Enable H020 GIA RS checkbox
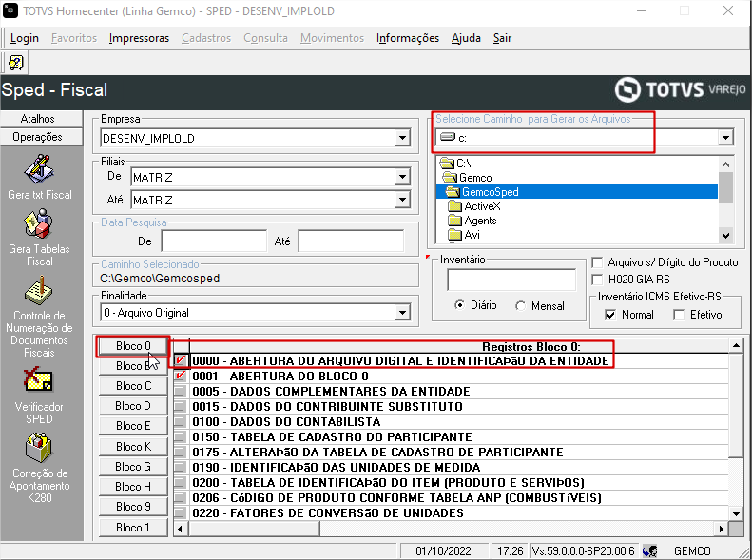The image size is (752, 560). [598, 280]
